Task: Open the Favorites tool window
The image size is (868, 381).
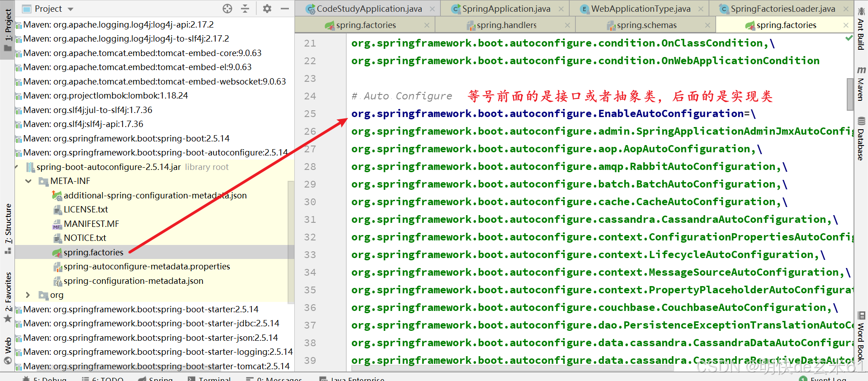Action: pos(8,296)
